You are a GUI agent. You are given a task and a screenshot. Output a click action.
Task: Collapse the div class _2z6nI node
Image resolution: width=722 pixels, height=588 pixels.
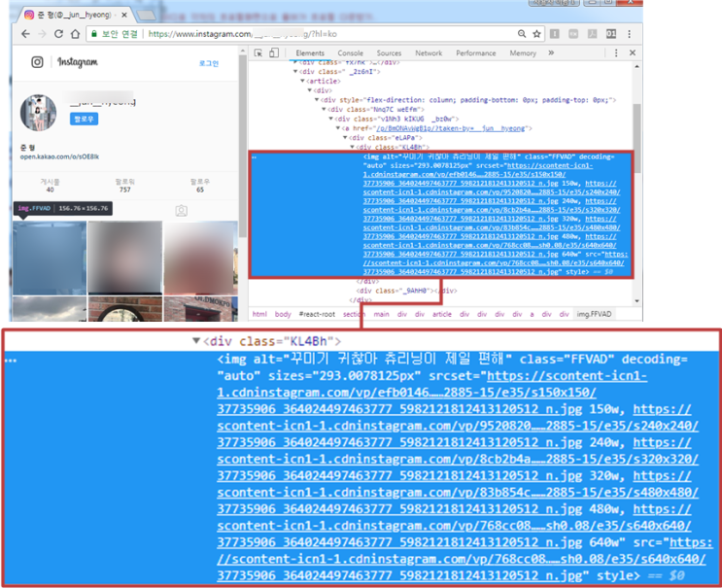click(295, 71)
